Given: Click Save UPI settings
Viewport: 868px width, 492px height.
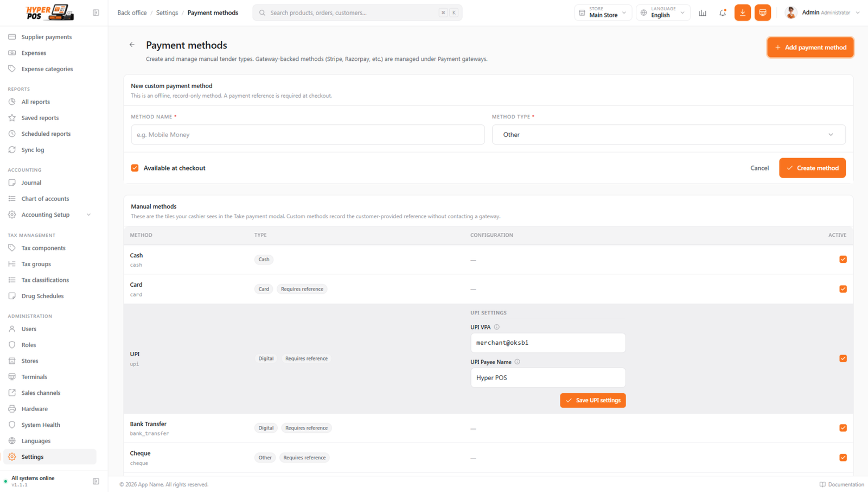Looking at the screenshot, I should point(593,400).
